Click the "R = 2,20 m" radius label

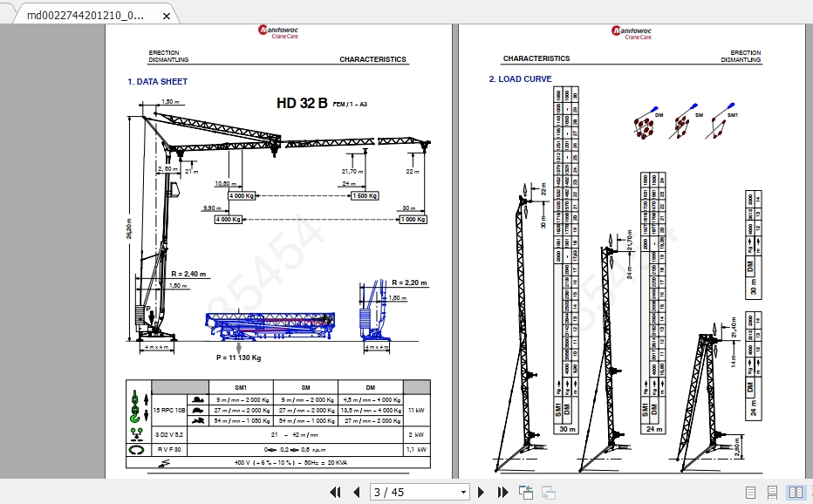[x=410, y=283]
